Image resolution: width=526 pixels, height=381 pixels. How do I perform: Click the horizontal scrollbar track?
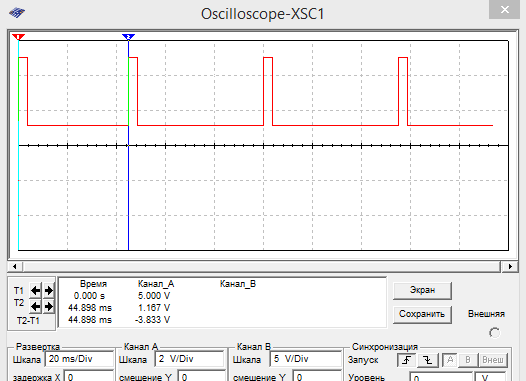pos(262,266)
